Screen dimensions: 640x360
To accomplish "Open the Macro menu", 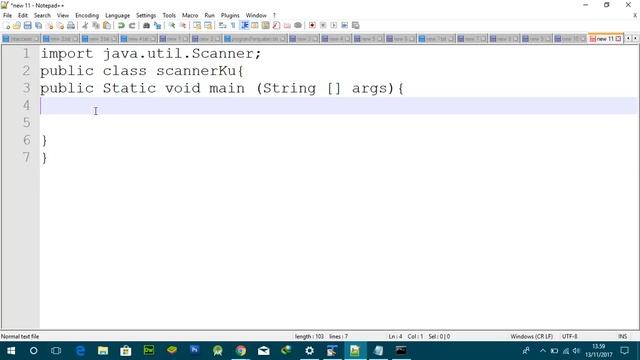I will click(x=190, y=16).
